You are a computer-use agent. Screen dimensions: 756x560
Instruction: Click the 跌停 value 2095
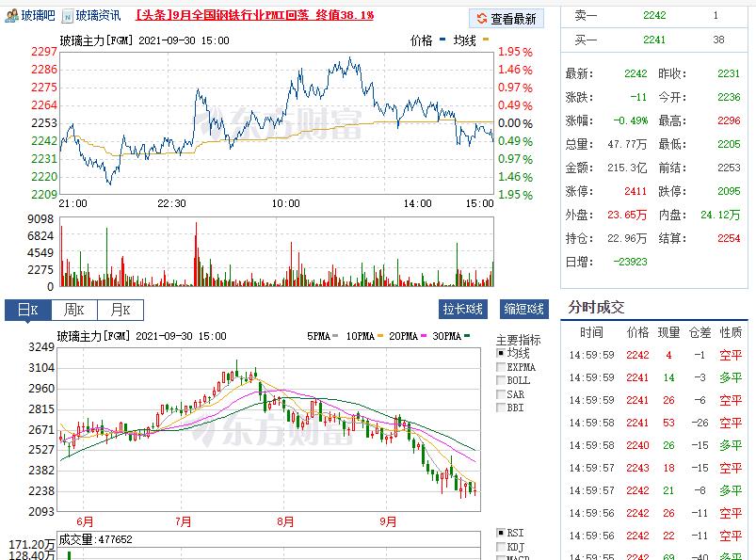point(729,191)
